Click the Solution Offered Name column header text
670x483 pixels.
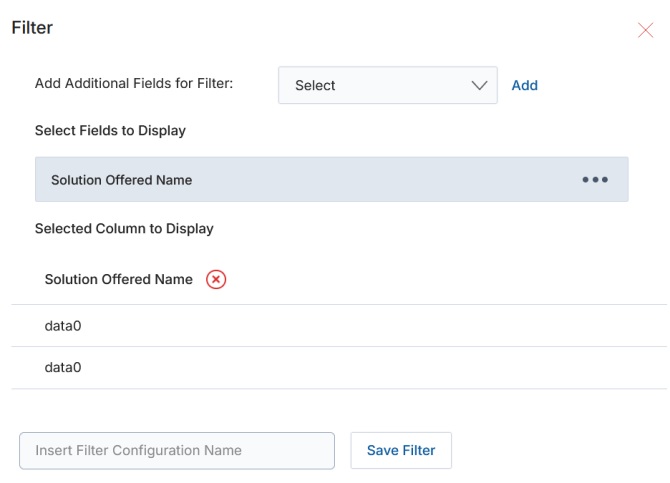pyautogui.click(x=119, y=280)
